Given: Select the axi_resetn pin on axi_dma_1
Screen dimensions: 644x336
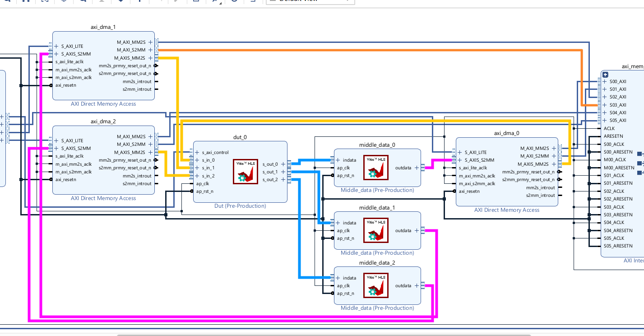Looking at the screenshot, I should tap(66, 85).
